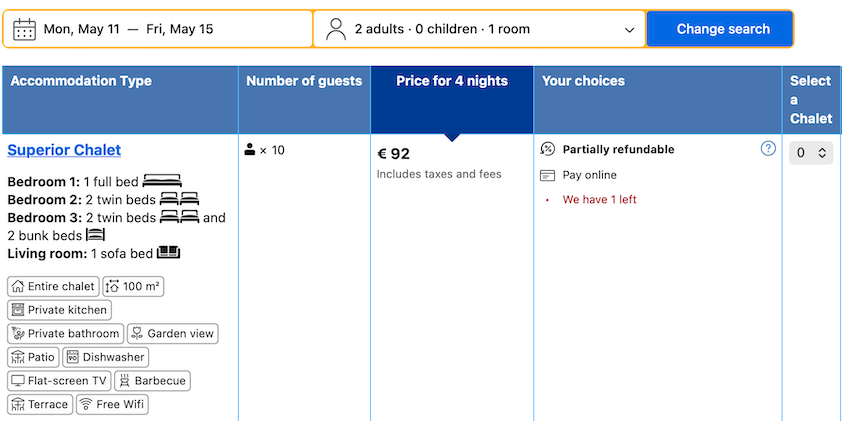
Task: Click the Barbecue amenity icon
Action: (x=125, y=381)
